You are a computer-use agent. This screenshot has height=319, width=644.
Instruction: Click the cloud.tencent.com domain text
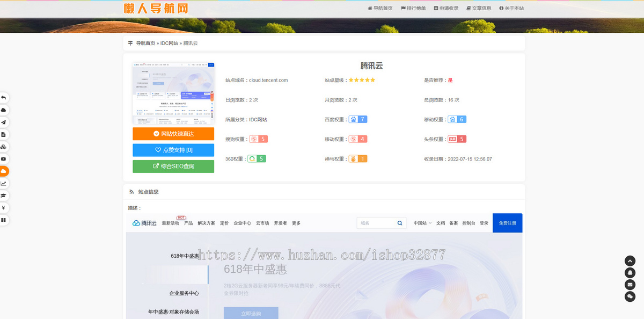[268, 80]
